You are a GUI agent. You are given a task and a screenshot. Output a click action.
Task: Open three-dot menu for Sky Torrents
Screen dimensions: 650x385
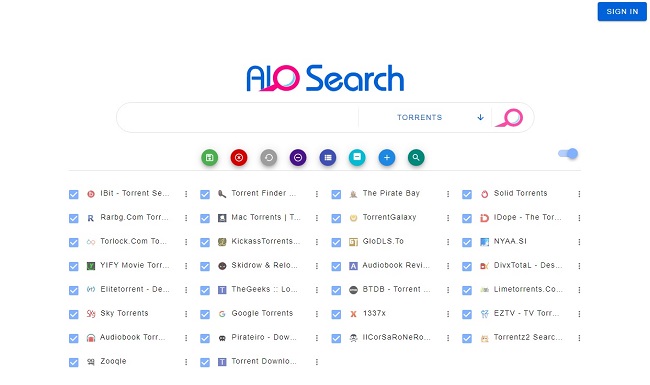click(186, 314)
